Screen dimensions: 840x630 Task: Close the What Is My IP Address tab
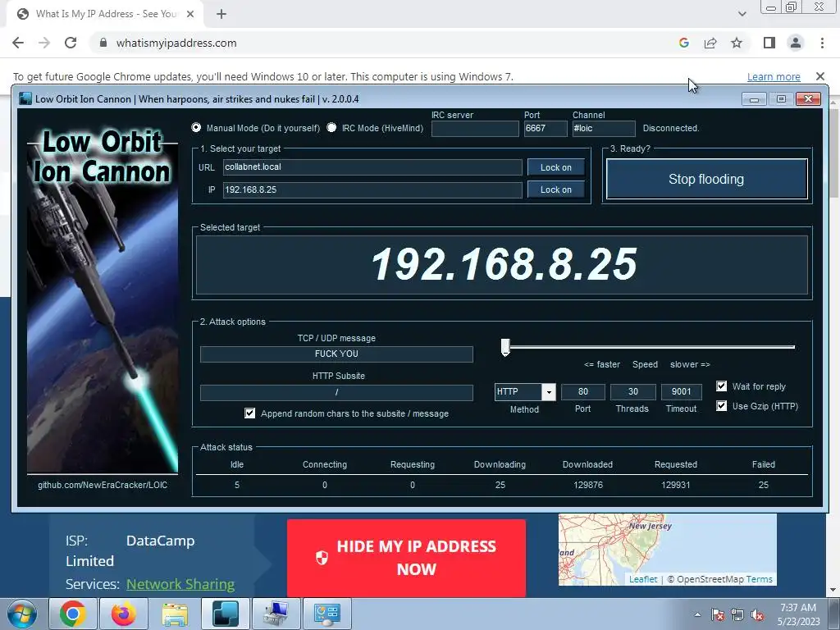pyautogui.click(x=190, y=14)
